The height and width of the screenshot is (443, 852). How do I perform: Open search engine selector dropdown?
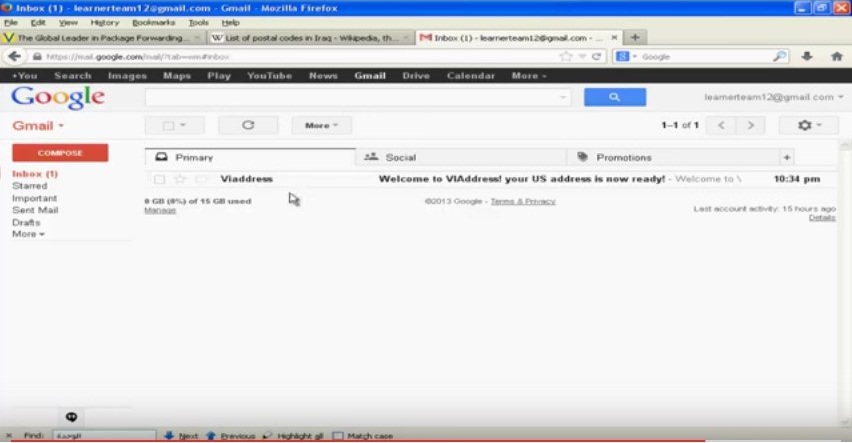coord(626,57)
